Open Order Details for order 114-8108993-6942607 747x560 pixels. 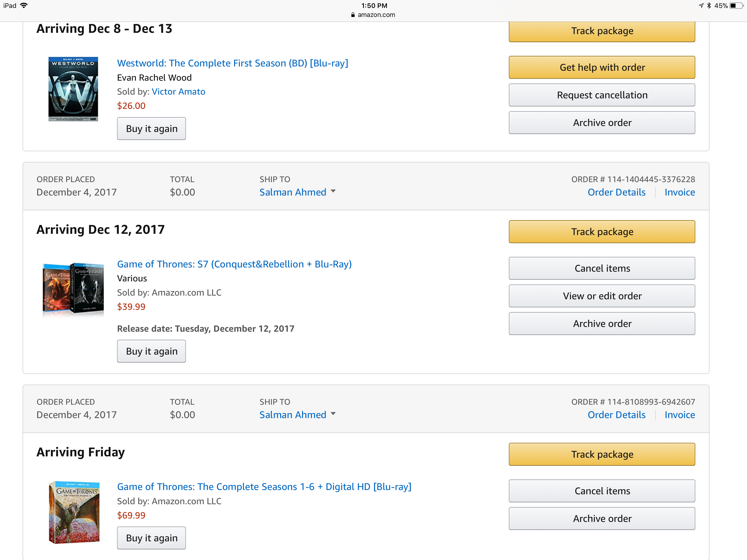616,415
